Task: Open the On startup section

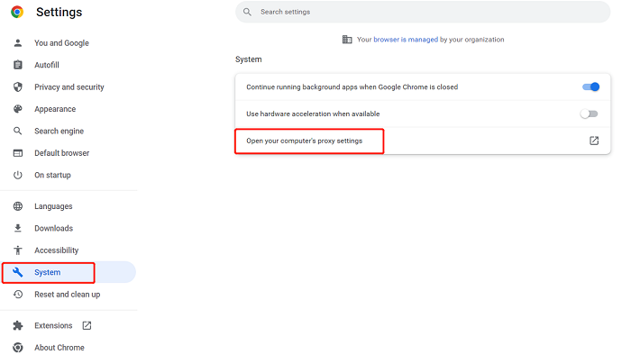Action: coord(52,175)
